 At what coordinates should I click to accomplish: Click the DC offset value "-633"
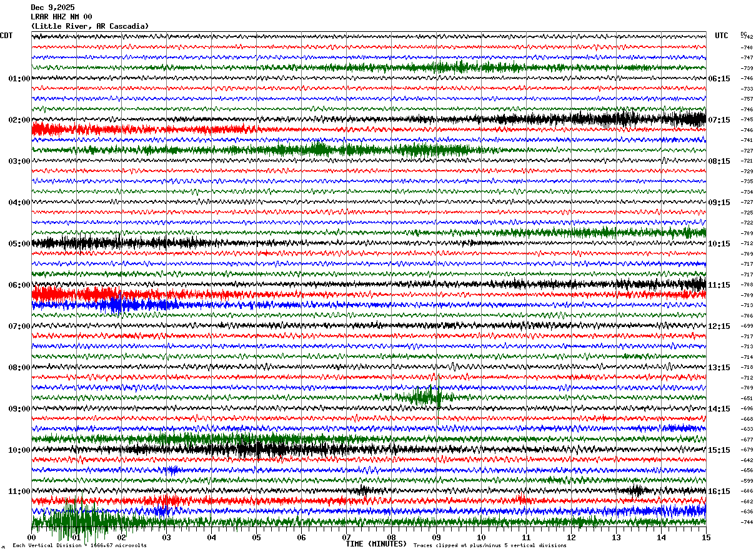click(x=747, y=429)
